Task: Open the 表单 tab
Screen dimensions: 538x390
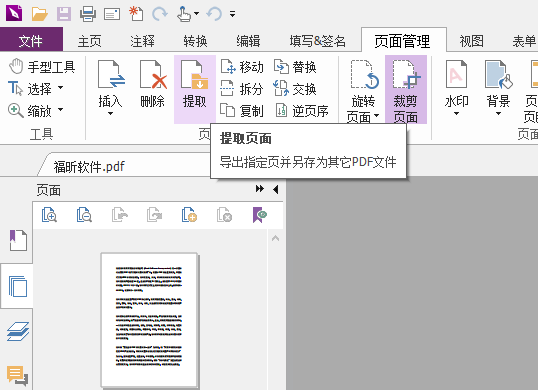Action: (x=524, y=42)
